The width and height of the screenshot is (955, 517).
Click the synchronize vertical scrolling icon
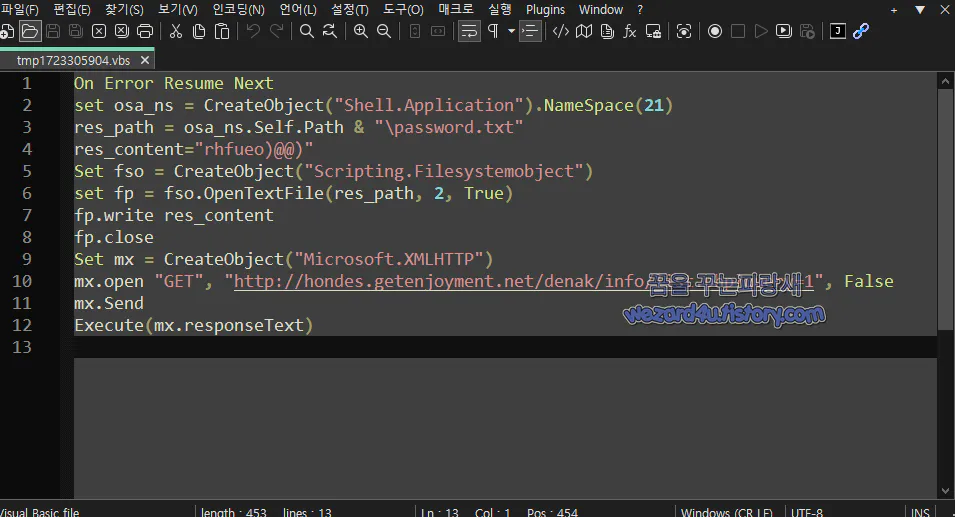coord(415,31)
